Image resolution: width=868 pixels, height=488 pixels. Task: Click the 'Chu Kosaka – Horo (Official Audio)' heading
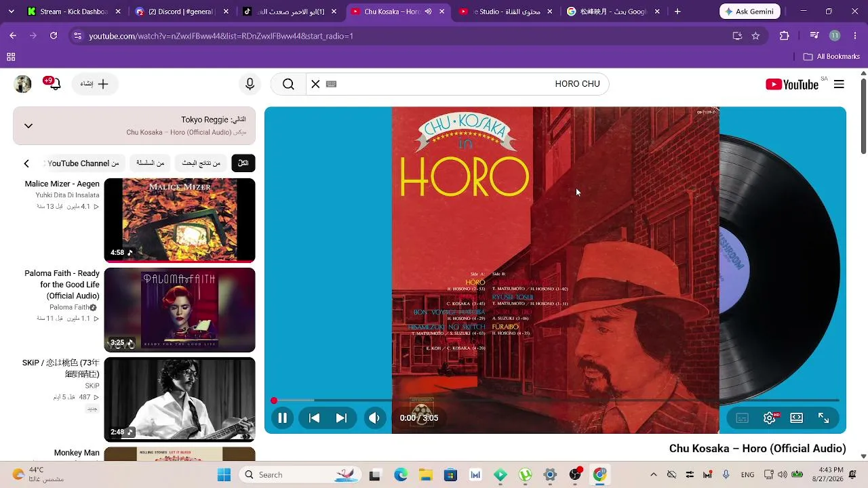point(757,449)
